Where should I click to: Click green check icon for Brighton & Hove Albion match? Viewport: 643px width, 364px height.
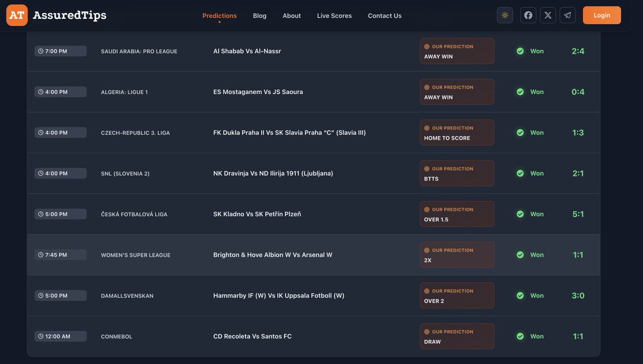tap(520, 255)
